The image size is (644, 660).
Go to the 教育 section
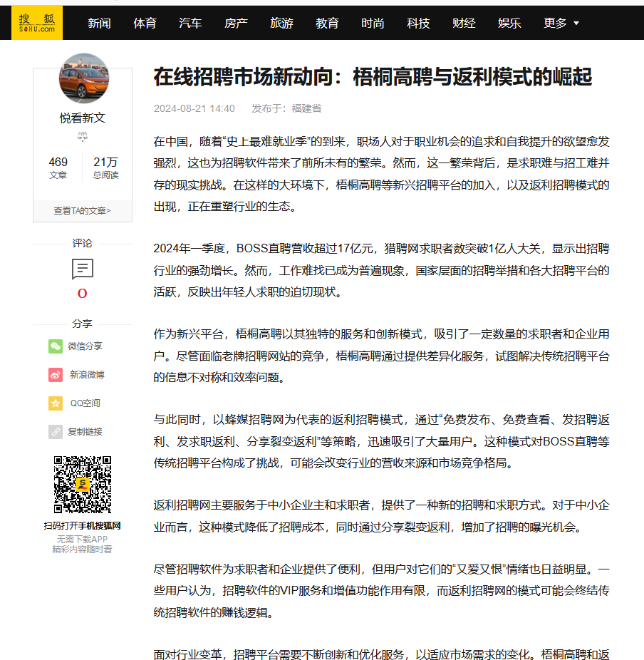(327, 23)
